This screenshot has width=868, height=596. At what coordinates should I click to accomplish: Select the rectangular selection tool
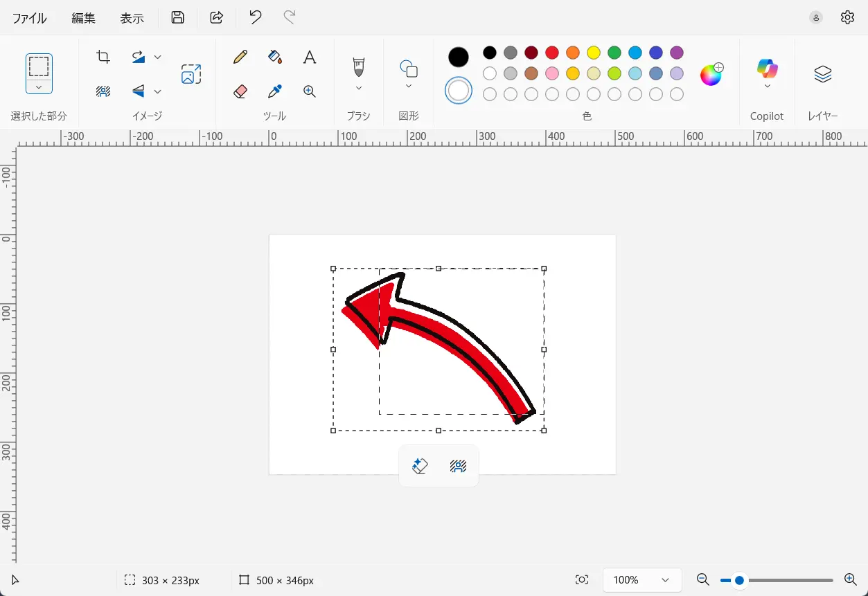[39, 66]
